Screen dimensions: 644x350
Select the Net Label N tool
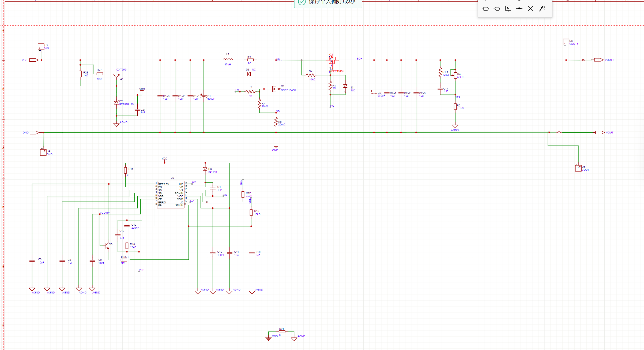(x=508, y=9)
